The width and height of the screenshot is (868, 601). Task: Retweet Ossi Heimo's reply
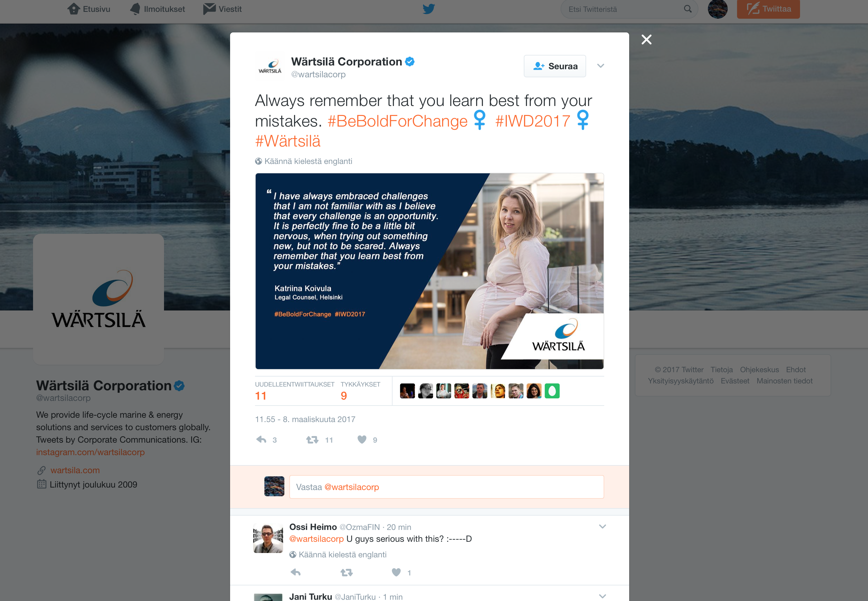coord(346,572)
